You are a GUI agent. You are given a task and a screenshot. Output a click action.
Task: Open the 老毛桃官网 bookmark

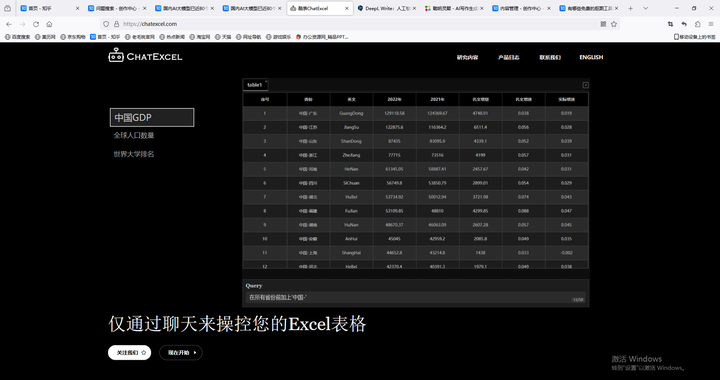coord(140,37)
